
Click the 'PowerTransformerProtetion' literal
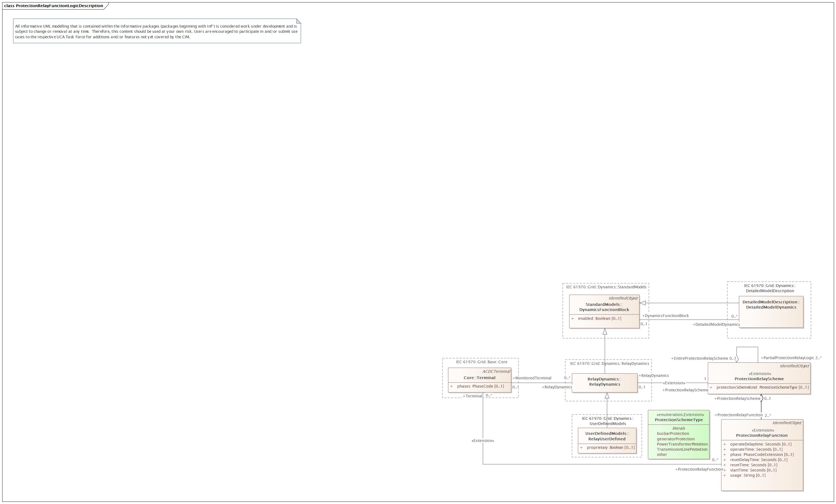tap(682, 444)
